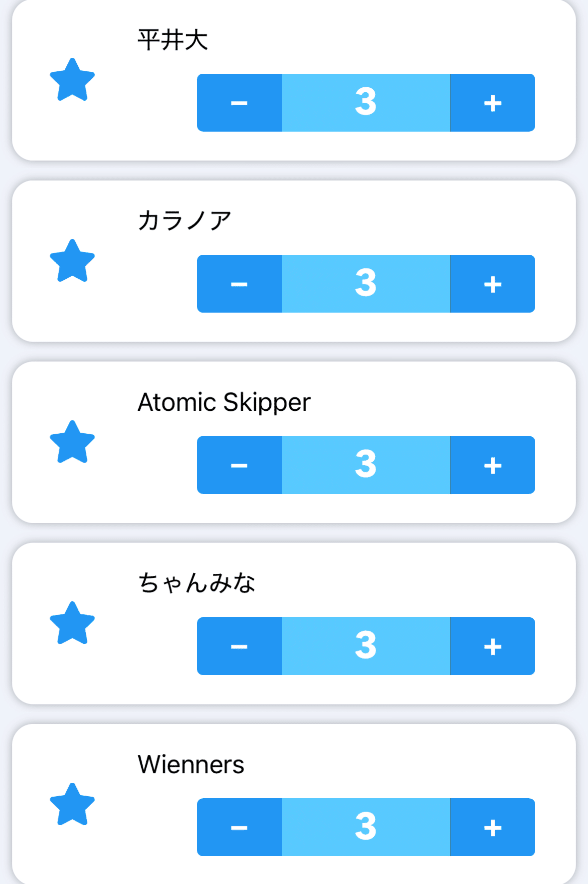Click the Wienners artist name
Screen dimensions: 588x884
[x=191, y=764]
